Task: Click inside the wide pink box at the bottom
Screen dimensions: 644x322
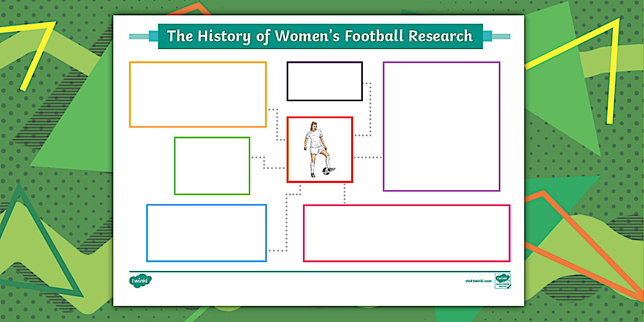Action: pos(406,233)
